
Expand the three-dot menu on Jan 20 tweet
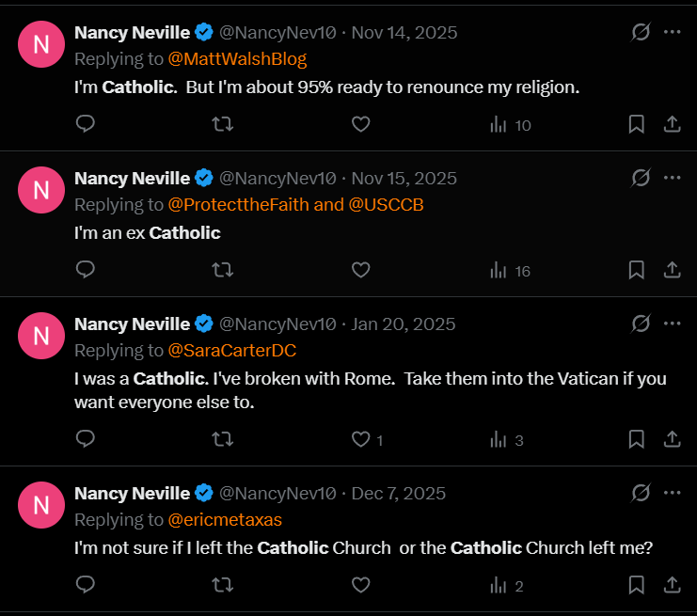[x=673, y=324]
